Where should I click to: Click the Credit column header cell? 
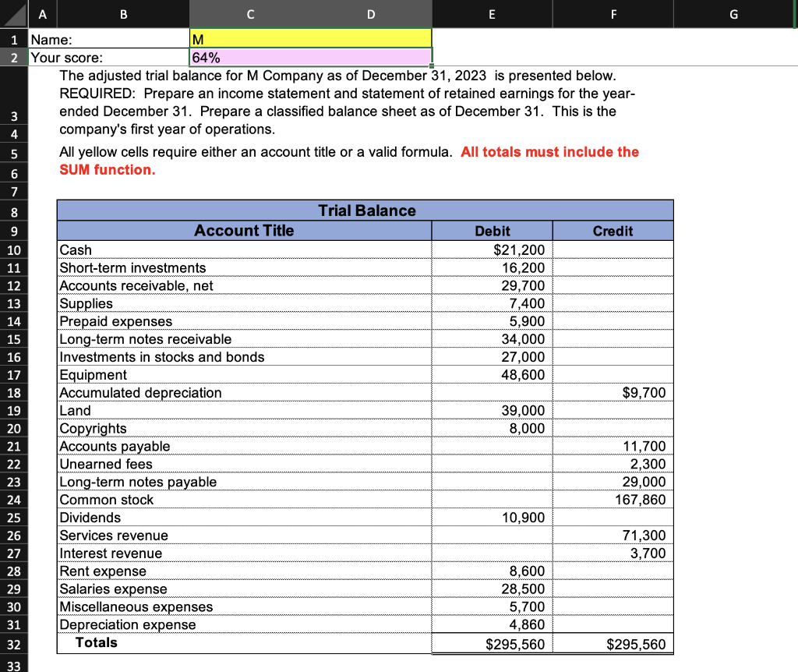[613, 231]
